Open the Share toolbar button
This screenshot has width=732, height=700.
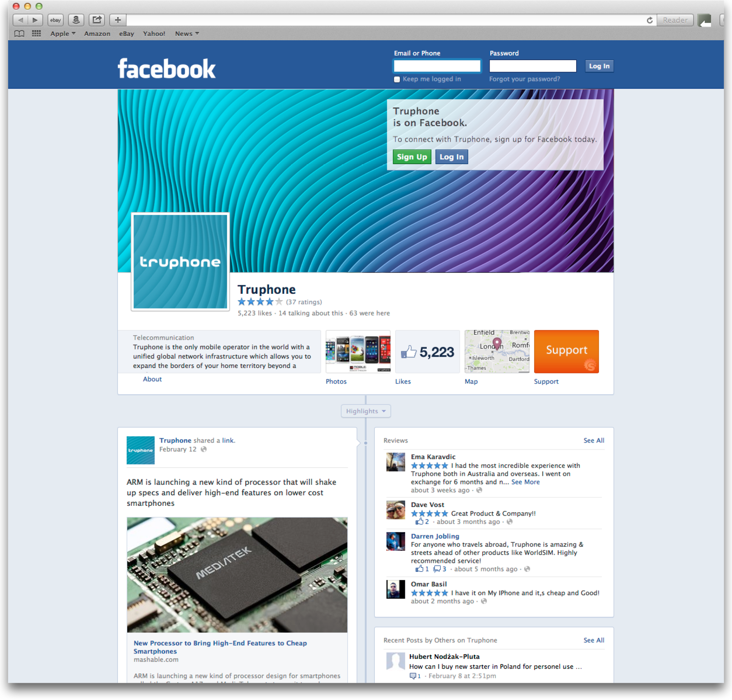(x=97, y=20)
